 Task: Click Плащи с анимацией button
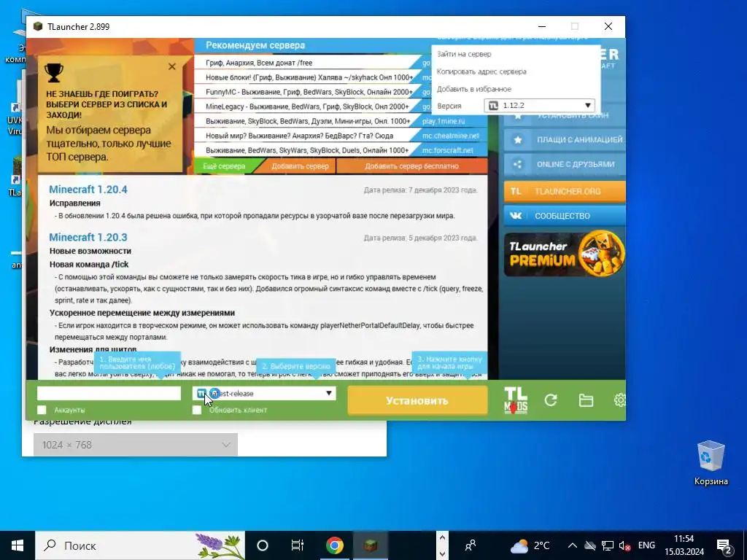click(565, 140)
